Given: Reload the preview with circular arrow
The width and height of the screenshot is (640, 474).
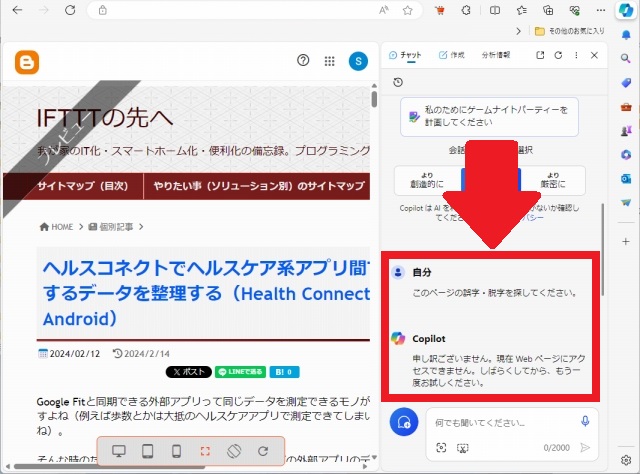Looking at the screenshot, I should tap(263, 451).
